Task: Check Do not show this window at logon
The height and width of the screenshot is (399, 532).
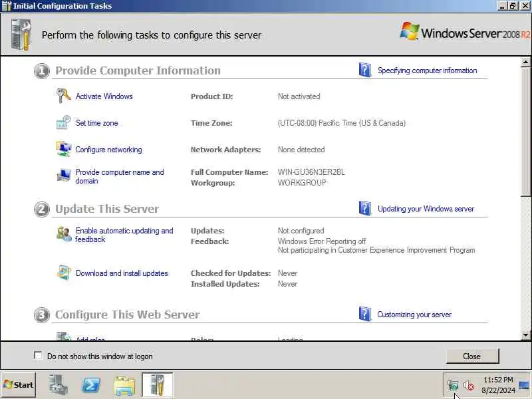Action: pyautogui.click(x=38, y=356)
